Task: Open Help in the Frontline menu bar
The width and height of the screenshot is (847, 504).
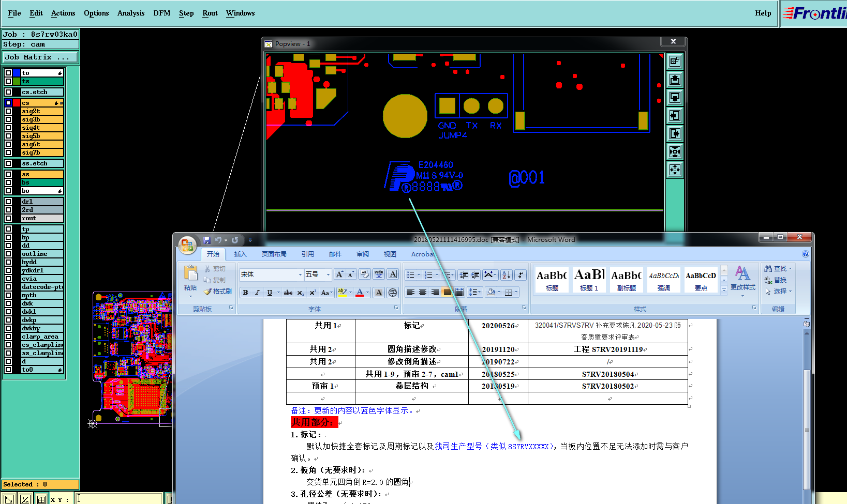Action: (763, 13)
